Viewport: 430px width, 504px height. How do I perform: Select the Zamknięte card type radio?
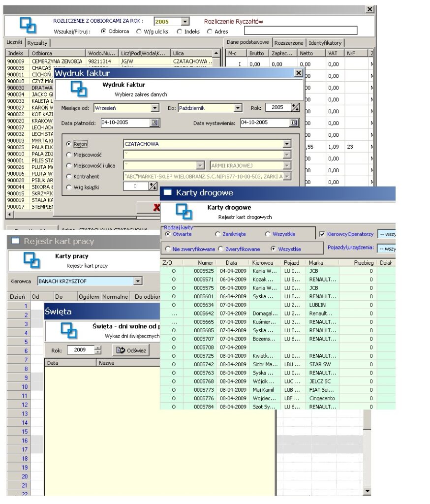pyautogui.click(x=218, y=234)
